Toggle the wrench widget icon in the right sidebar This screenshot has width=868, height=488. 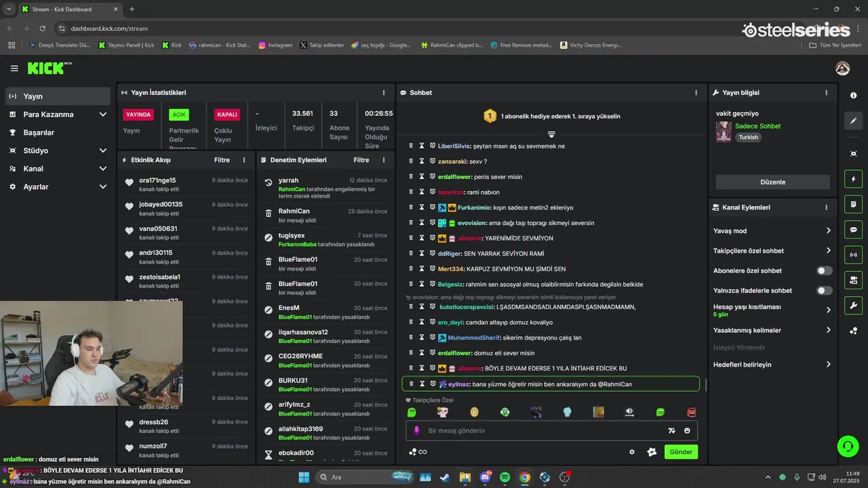click(x=853, y=305)
